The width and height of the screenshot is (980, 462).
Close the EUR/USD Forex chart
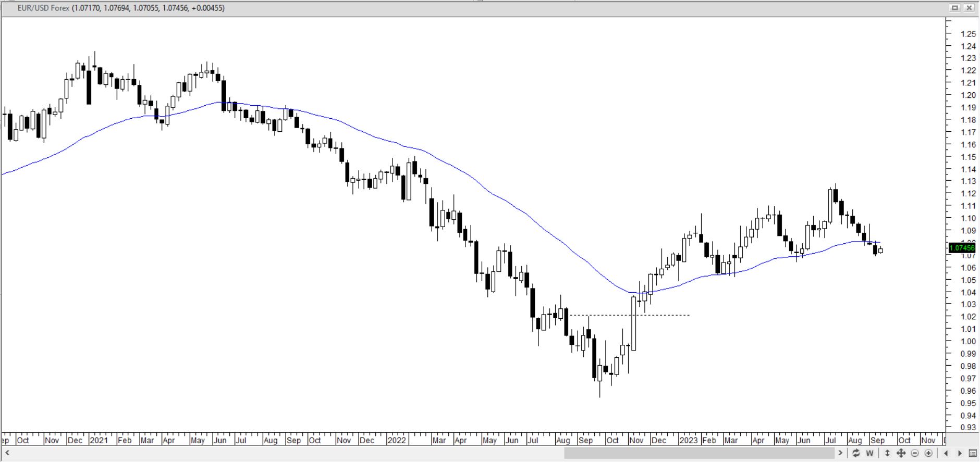point(969,8)
